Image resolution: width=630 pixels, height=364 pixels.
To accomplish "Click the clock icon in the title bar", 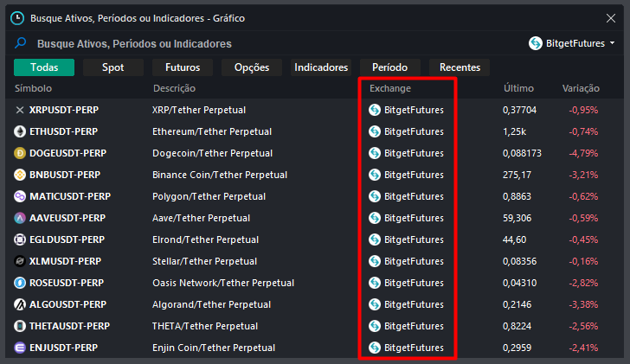I will [17, 18].
